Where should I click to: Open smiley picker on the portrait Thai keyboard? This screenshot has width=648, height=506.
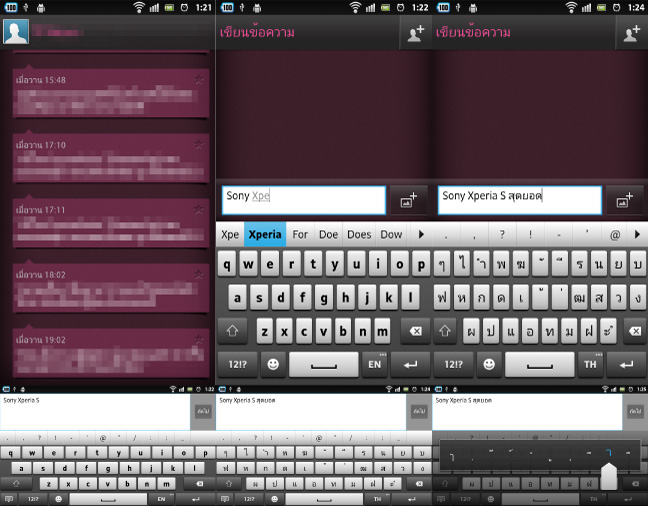click(x=489, y=364)
